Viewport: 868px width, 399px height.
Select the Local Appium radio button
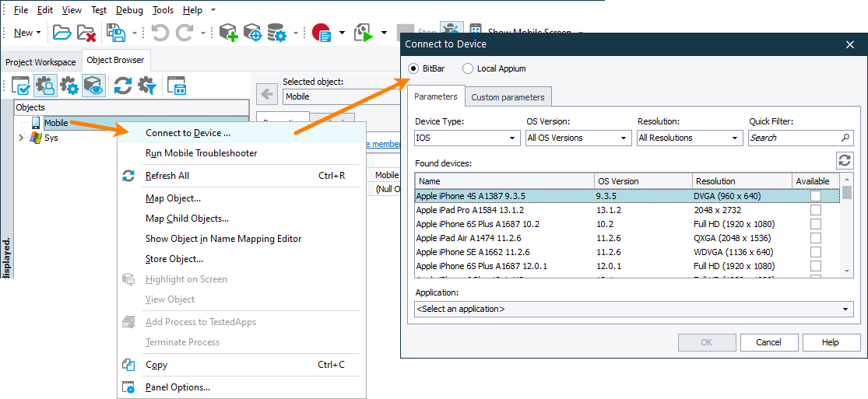point(468,68)
